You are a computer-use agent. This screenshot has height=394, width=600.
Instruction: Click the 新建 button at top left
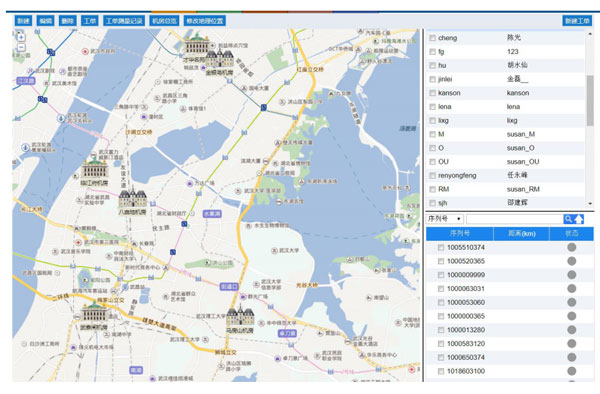point(23,21)
